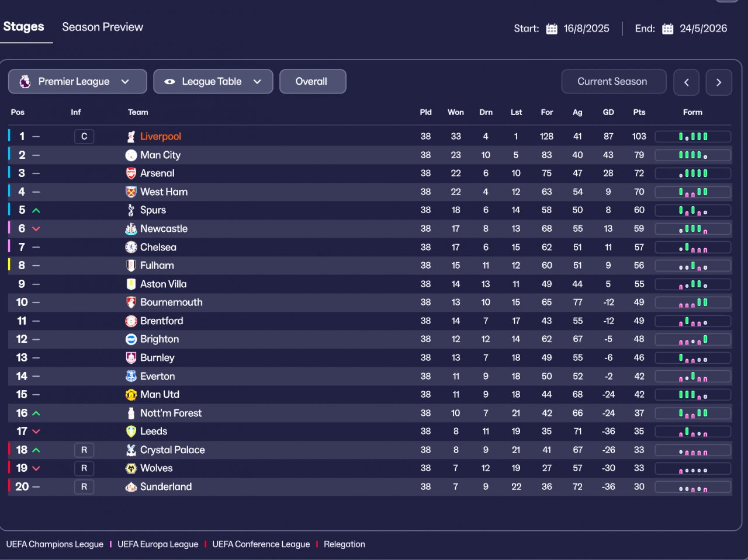
Task: Go to the previous season arrow
Action: 686,82
